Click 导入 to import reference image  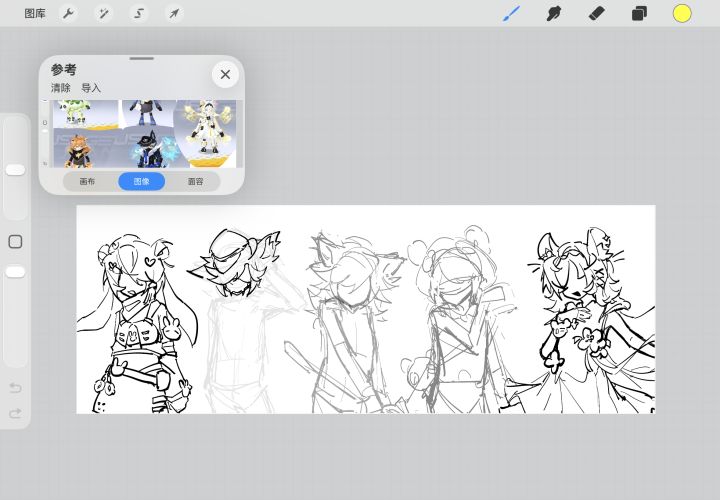tap(91, 88)
